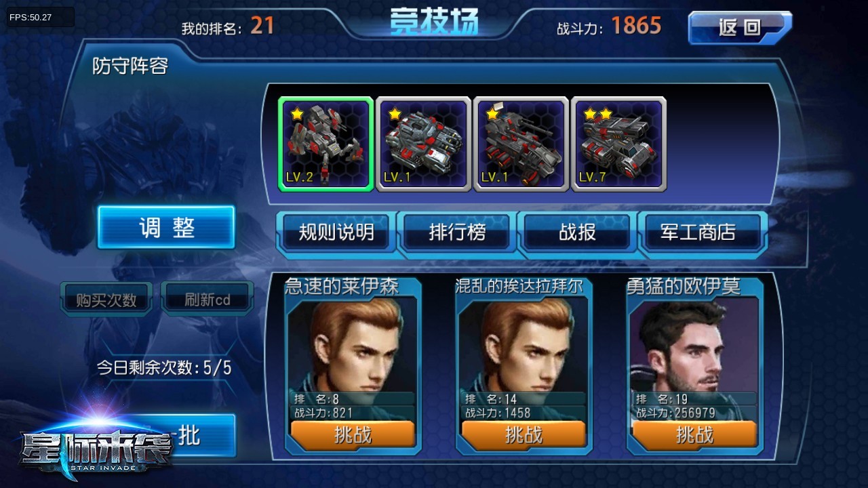This screenshot has width=868, height=488.
Task: Click the portrait of 急速的莱伊森
Action: (x=353, y=346)
